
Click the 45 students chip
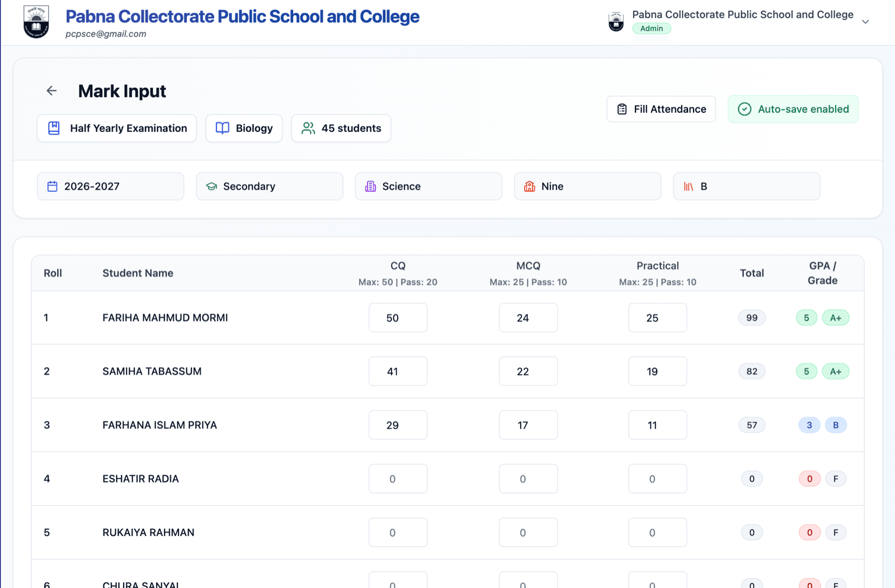pos(341,128)
